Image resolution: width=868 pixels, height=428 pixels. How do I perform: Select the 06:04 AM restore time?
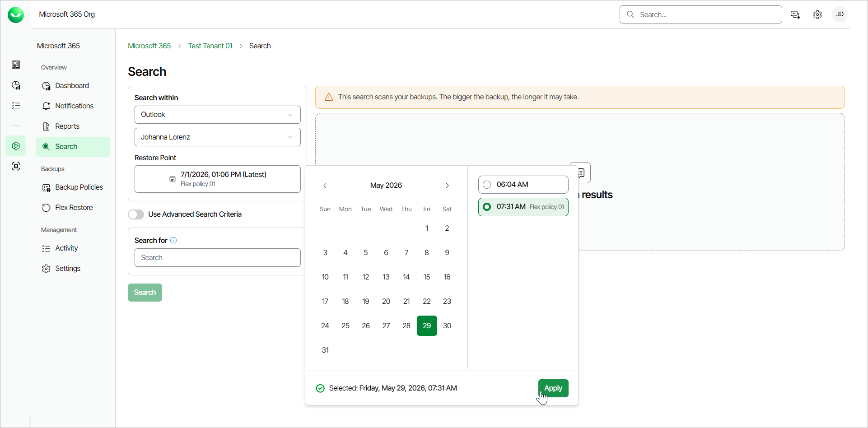tap(523, 185)
